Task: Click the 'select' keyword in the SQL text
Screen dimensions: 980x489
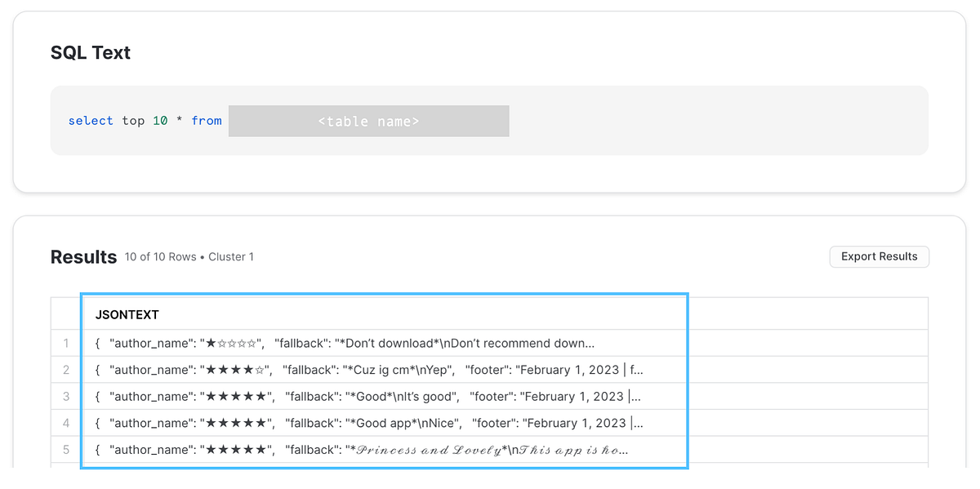Action: pyautogui.click(x=91, y=121)
